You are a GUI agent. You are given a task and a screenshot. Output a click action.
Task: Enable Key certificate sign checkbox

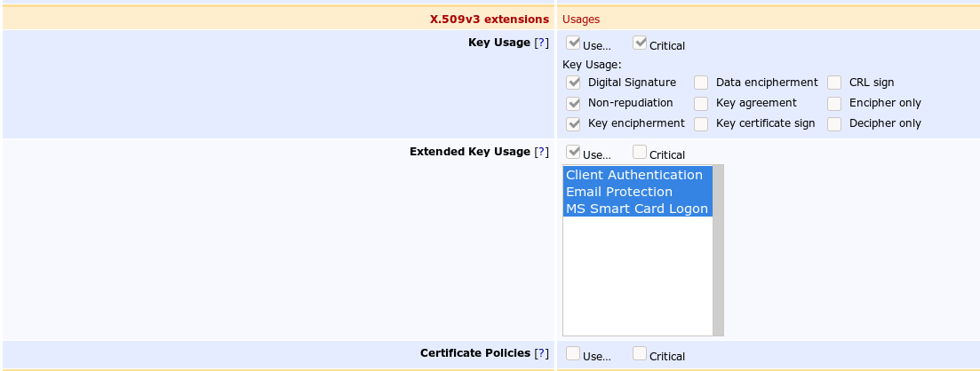701,123
